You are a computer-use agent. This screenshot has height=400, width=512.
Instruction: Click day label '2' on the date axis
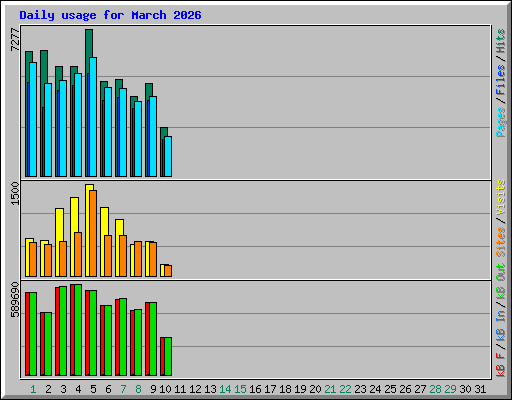(48, 389)
